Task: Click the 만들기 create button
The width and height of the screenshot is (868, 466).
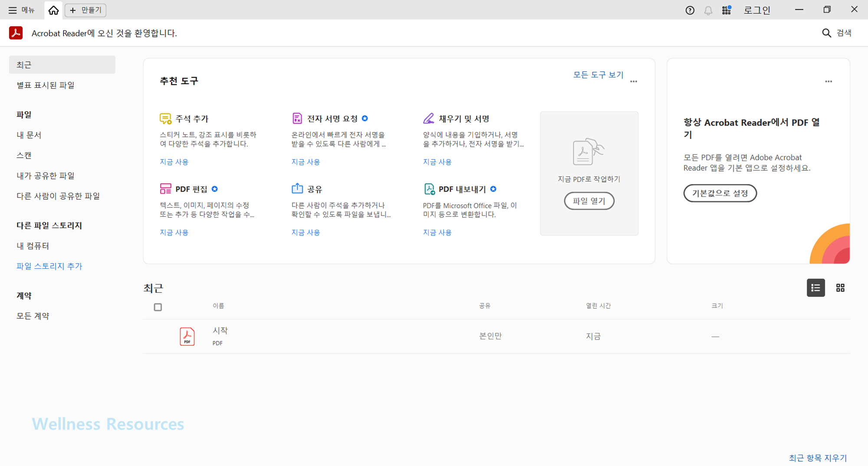Action: tap(85, 10)
